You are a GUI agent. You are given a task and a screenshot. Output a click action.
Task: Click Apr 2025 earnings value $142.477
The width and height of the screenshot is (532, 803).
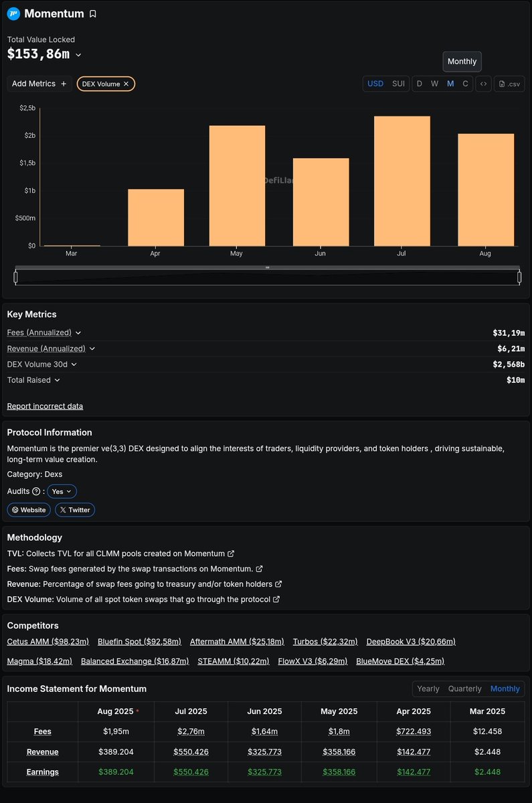pyautogui.click(x=413, y=772)
